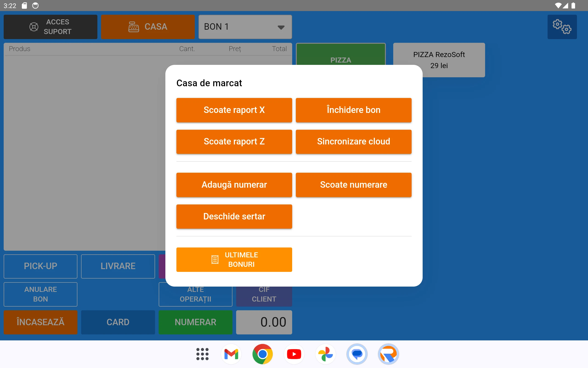Select LIVRARE order type
Screen dimensions: 588x368
click(x=118, y=266)
